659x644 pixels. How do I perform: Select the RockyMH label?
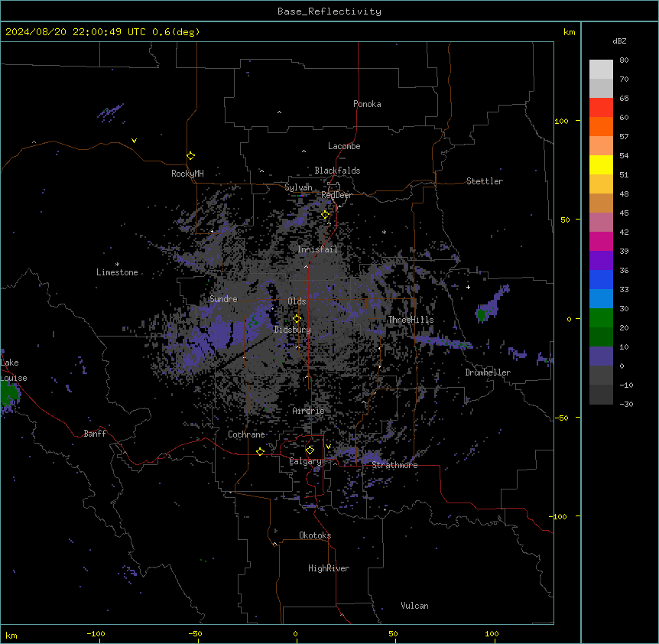point(187,174)
